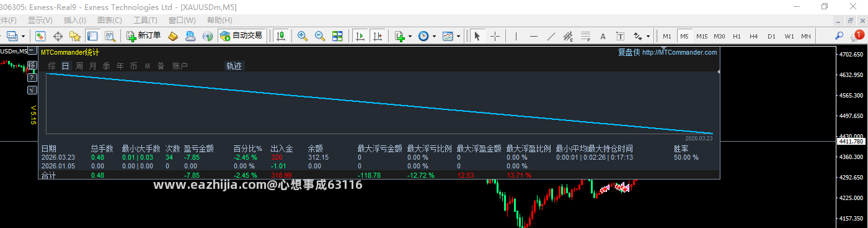Screen dimensions: 868x228
Task: Toggle chart auto scroll icon
Action: coord(360,36)
